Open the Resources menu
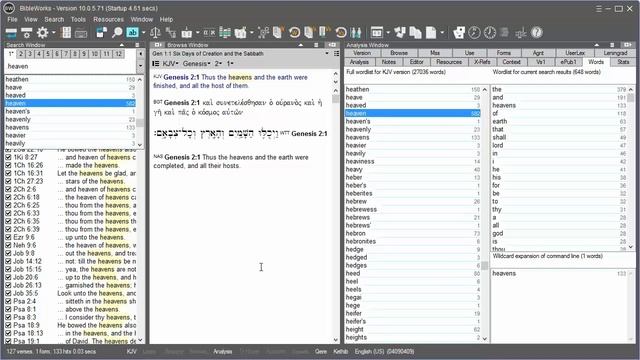 (x=108, y=19)
